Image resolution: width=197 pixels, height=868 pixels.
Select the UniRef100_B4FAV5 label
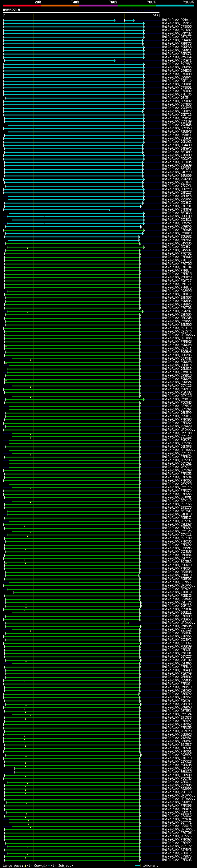coord(177,149)
